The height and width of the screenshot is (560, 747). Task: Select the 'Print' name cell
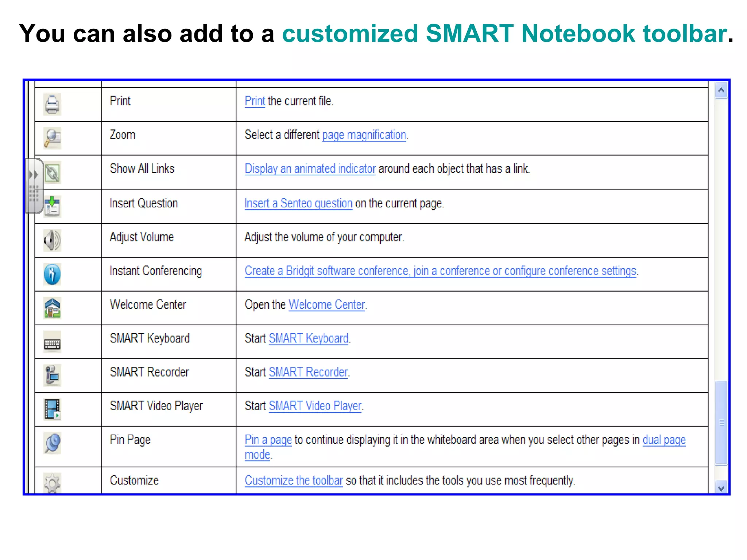click(169, 104)
